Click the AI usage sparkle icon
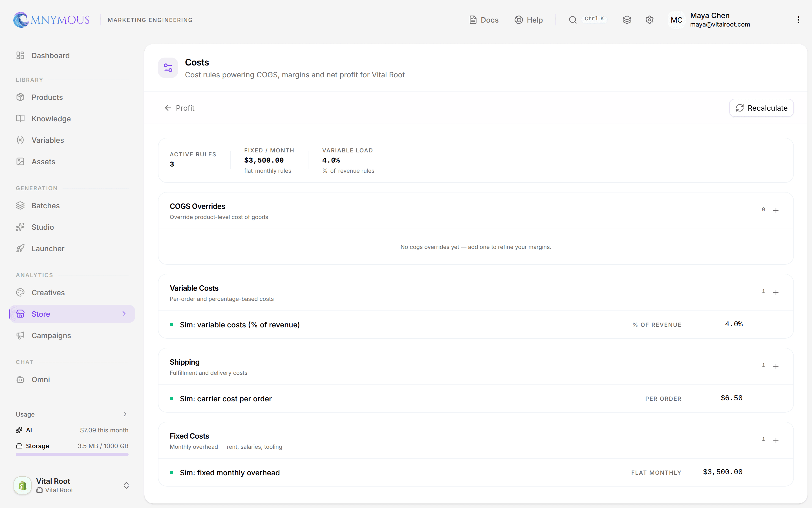This screenshot has height=508, width=812. 19,430
